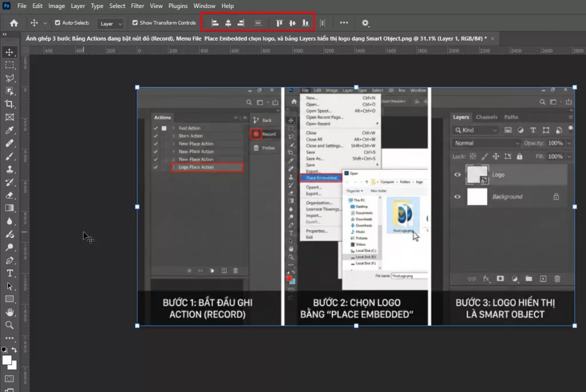Choose the Horizontal Type tool
586x392 pixels.
pos(10,273)
